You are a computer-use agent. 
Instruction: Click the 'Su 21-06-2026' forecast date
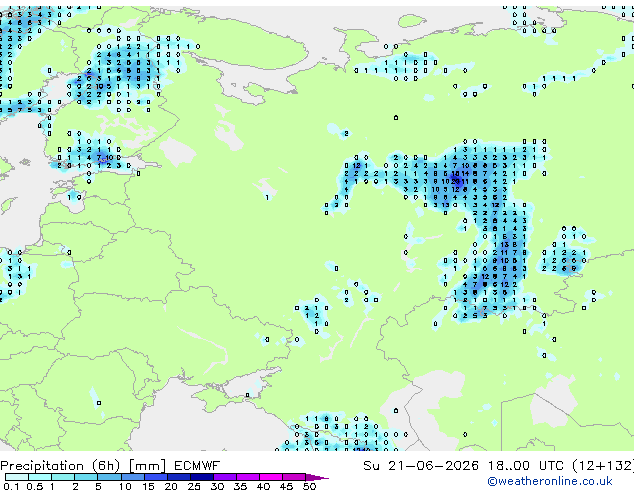point(421,466)
